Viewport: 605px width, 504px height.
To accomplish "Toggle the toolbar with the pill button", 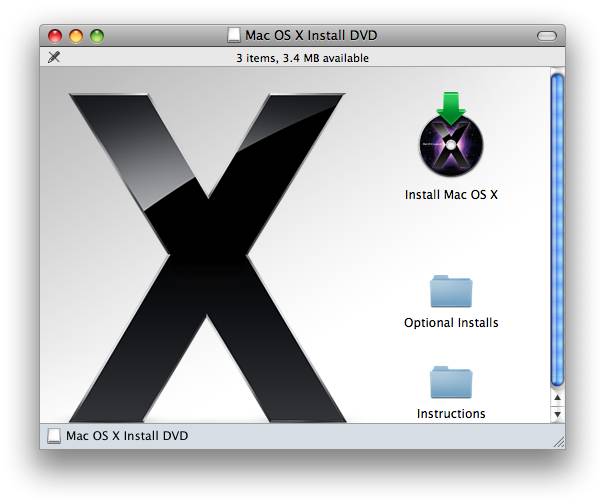I will point(547,36).
